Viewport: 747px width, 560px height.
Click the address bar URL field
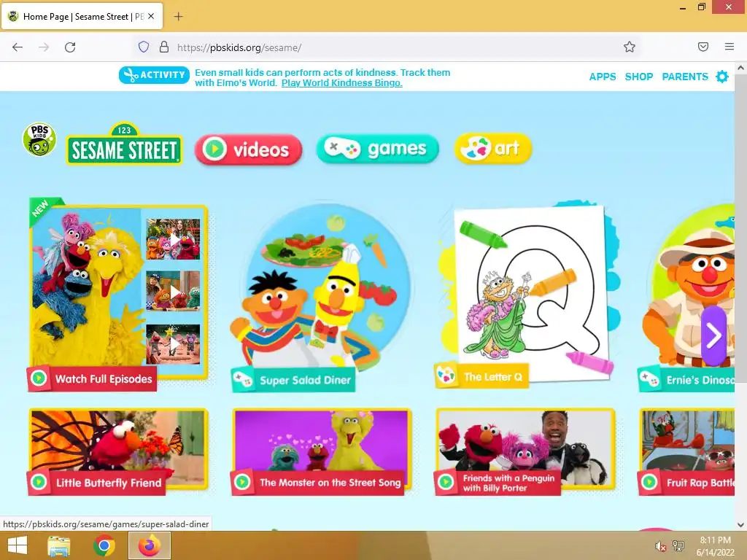(386, 47)
